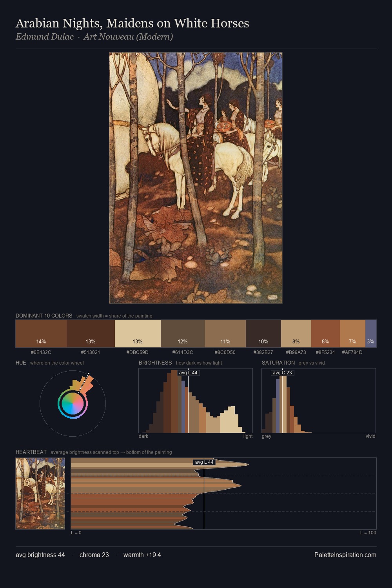Click the #6E432C brown swatch, 14%
The image size is (392, 588).
coord(41,334)
